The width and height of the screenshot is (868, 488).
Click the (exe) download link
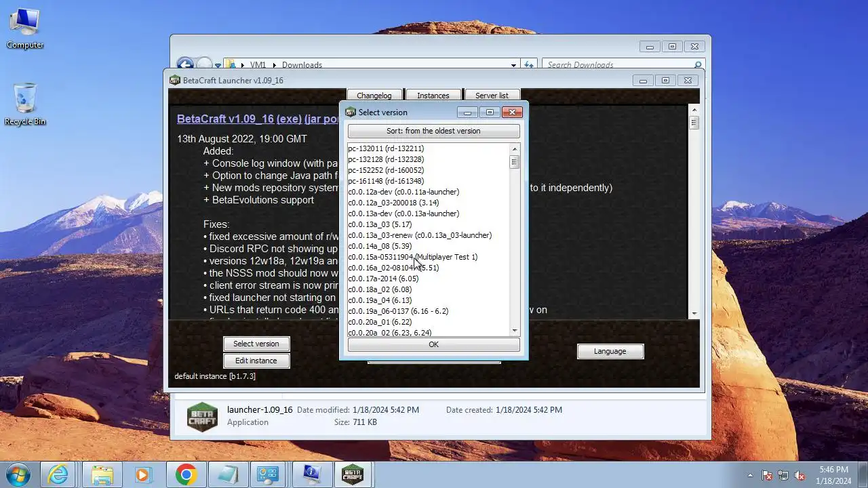[289, 119]
